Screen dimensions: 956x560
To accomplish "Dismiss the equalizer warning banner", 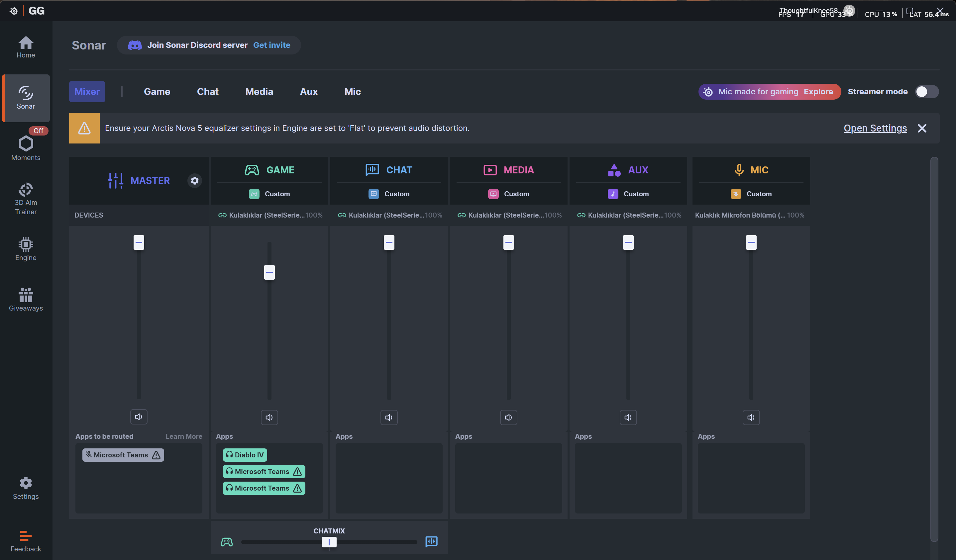I will 922,128.
